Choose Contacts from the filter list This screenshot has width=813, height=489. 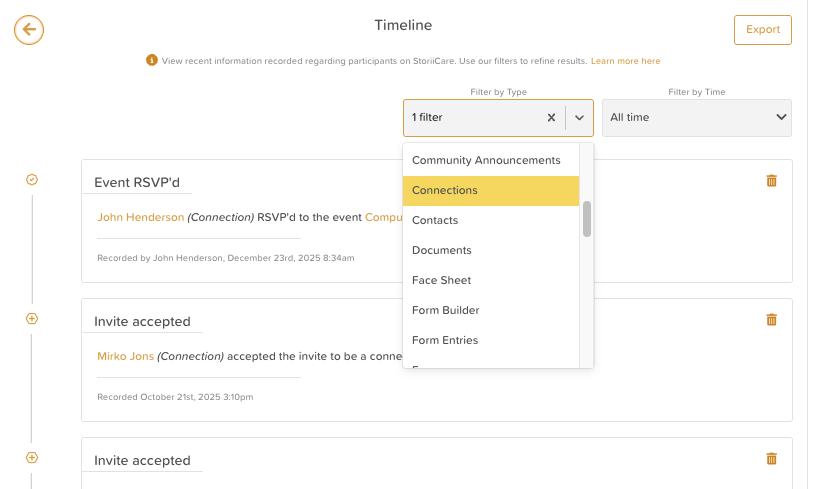point(435,220)
